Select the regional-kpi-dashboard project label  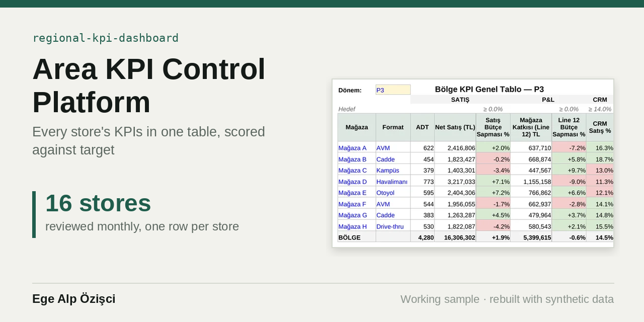[106, 38]
